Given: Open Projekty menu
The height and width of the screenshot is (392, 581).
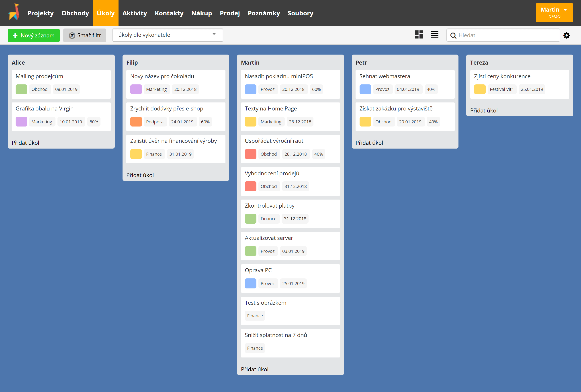Looking at the screenshot, I should coord(41,13).
